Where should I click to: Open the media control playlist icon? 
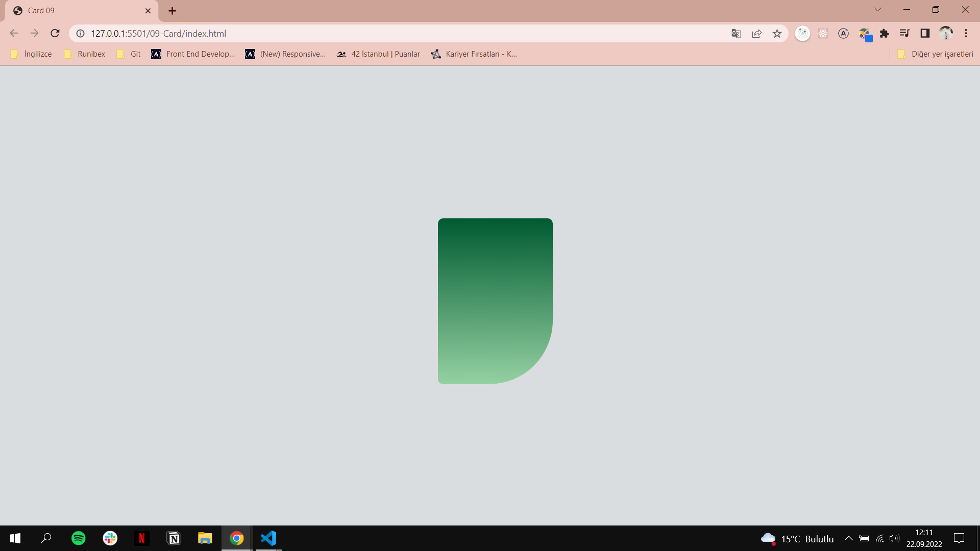click(x=904, y=34)
